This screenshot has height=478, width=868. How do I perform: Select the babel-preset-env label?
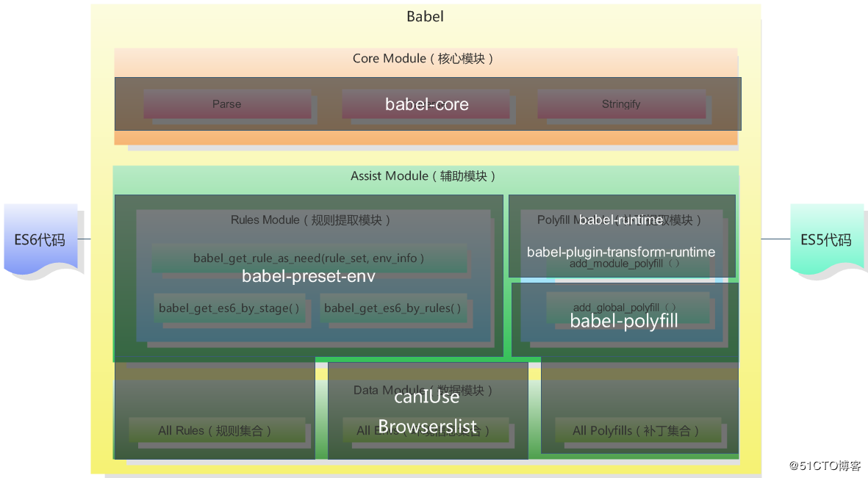pos(309,276)
